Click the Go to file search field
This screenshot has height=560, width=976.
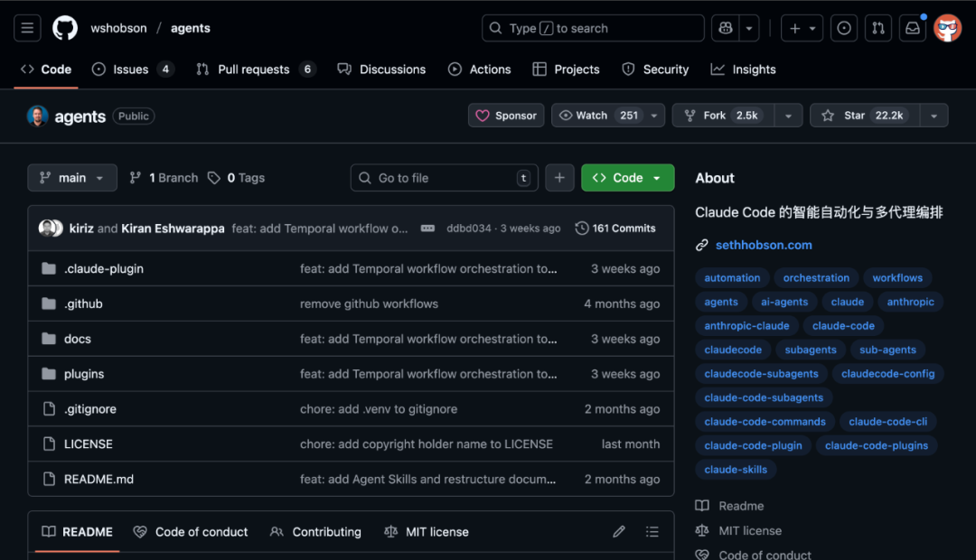tap(443, 178)
